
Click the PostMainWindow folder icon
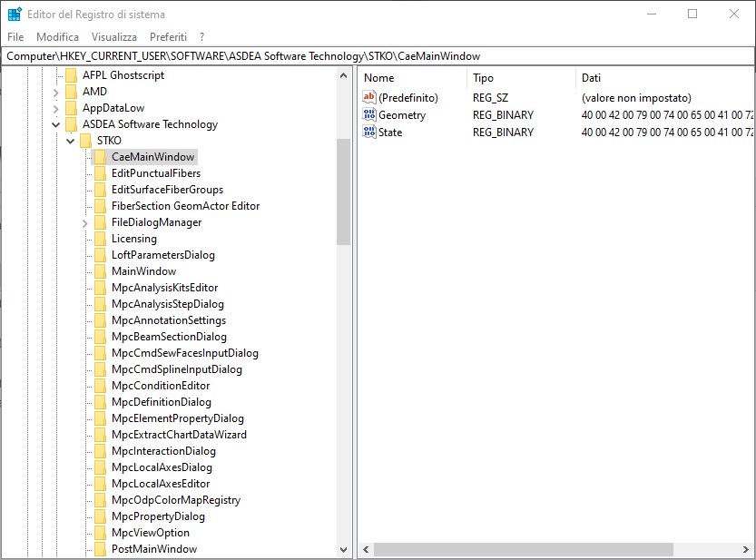(100, 549)
